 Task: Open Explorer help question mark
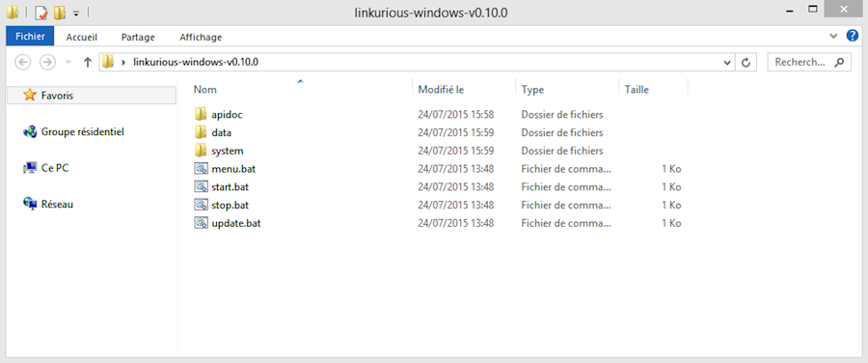[853, 37]
